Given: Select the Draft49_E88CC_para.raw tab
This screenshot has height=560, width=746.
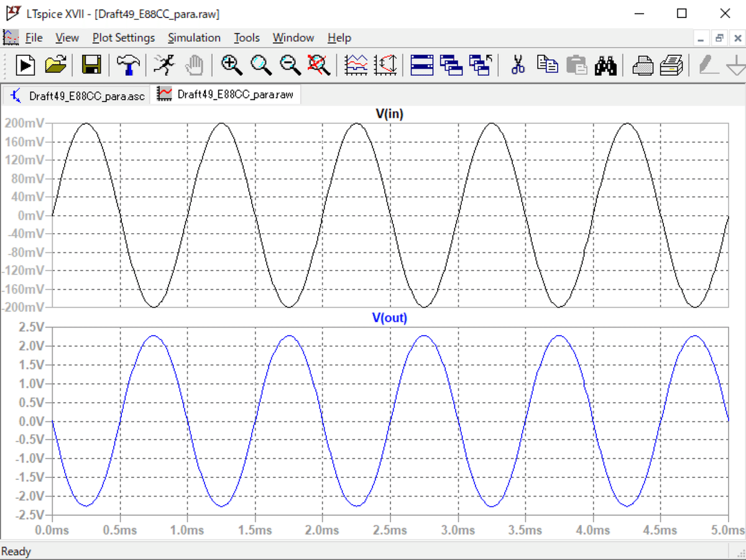Looking at the screenshot, I should [x=226, y=94].
